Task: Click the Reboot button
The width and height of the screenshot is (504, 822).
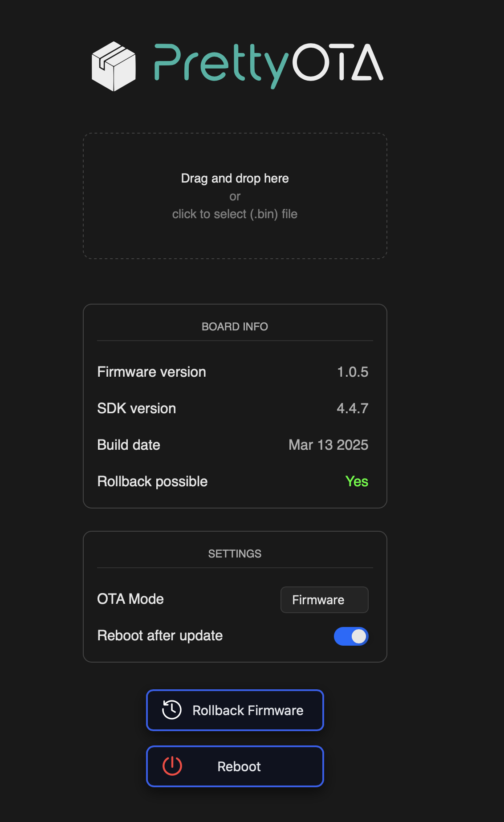Action: [x=235, y=766]
